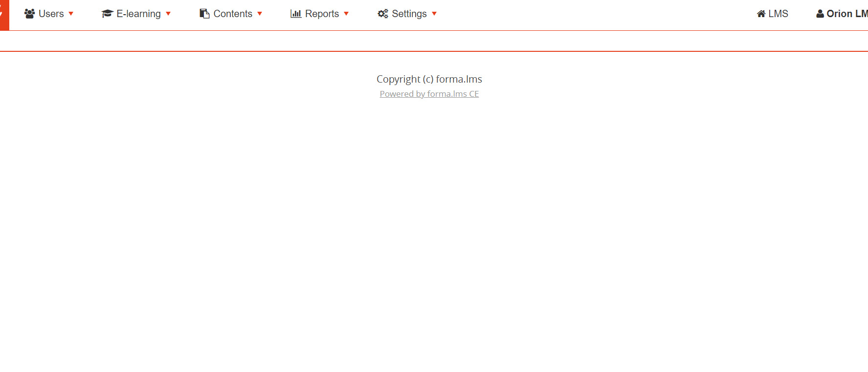Click the Reports bar chart icon
The width and height of the screenshot is (868, 372).
click(x=296, y=14)
